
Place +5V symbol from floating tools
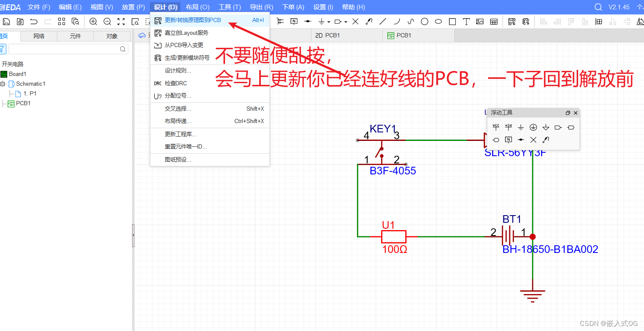point(508,127)
